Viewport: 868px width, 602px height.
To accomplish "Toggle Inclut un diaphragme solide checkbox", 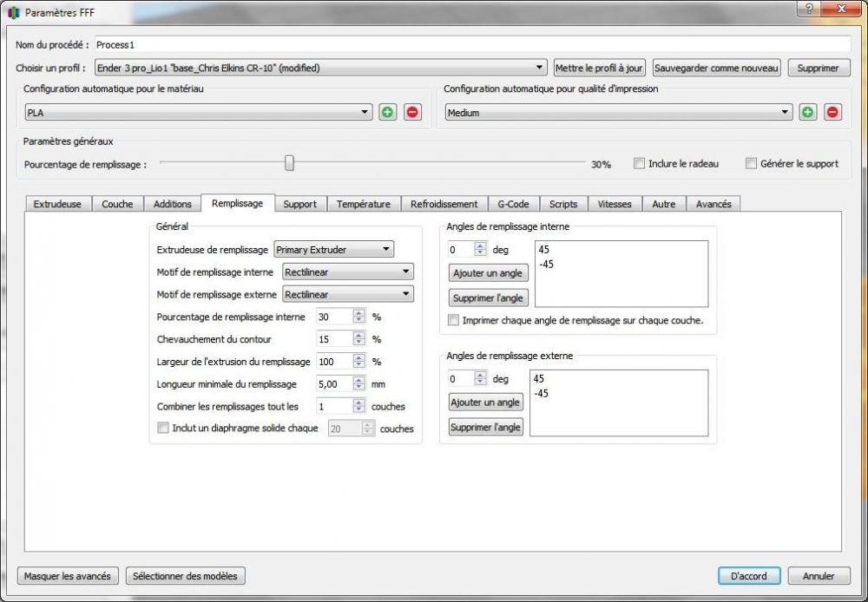I will pos(163,428).
